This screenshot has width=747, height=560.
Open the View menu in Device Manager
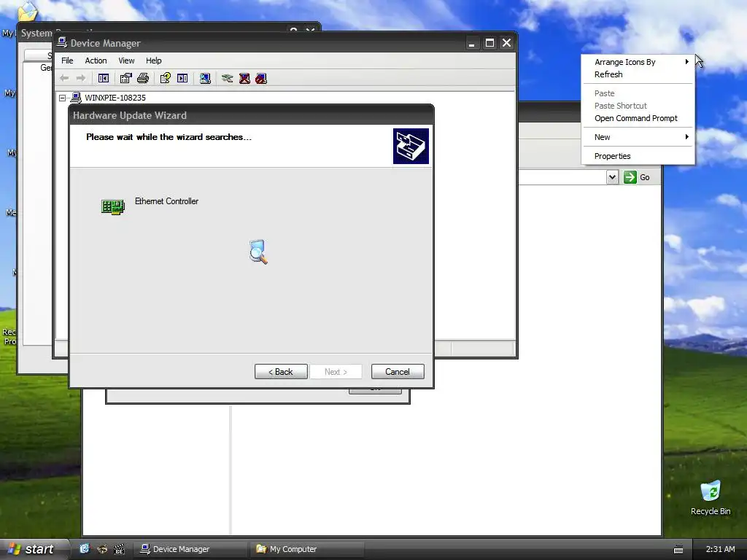[126, 61]
